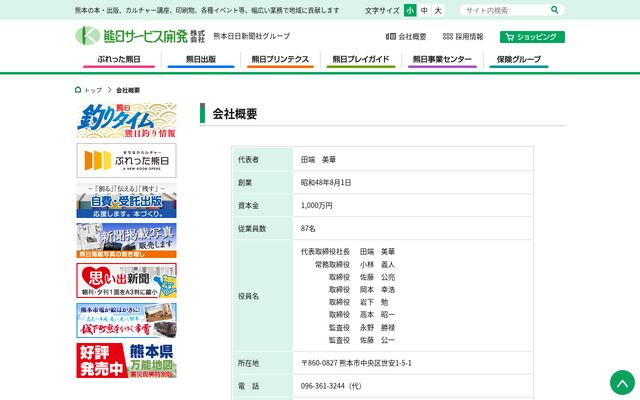Set text size to 大
The width and height of the screenshot is (640, 400).
pyautogui.click(x=438, y=10)
